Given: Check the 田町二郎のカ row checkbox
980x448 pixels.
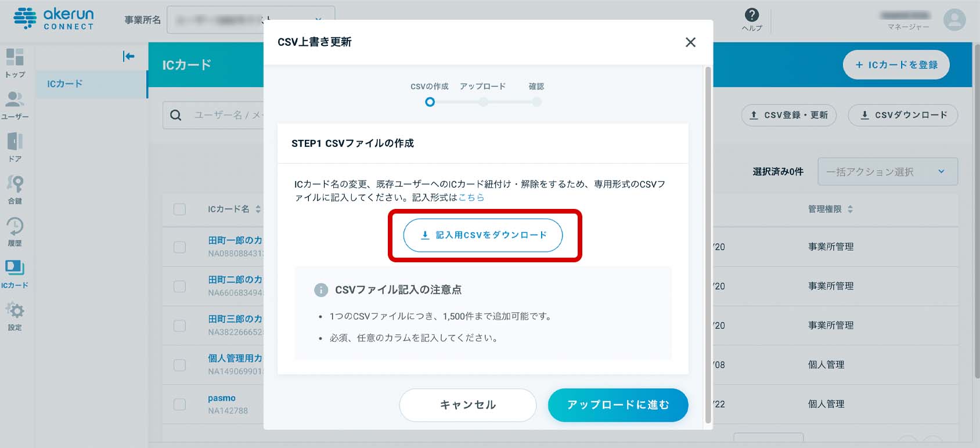Looking at the screenshot, I should (180, 286).
